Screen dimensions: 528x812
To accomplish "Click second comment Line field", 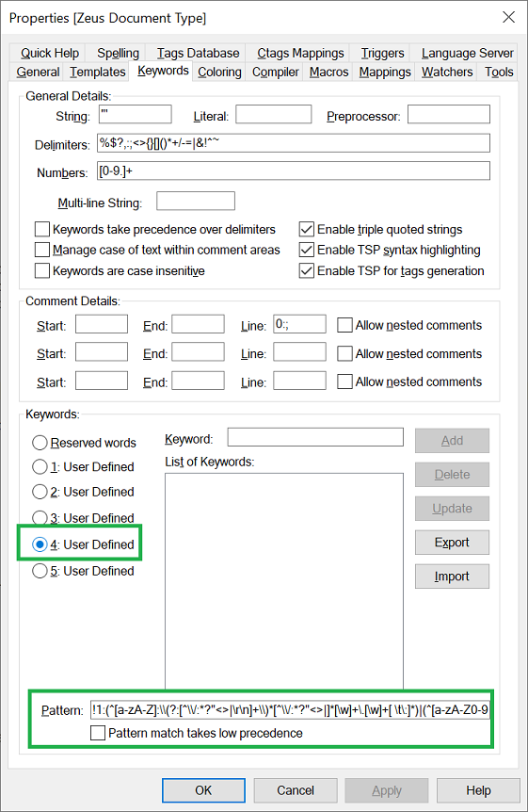I will point(299,352).
